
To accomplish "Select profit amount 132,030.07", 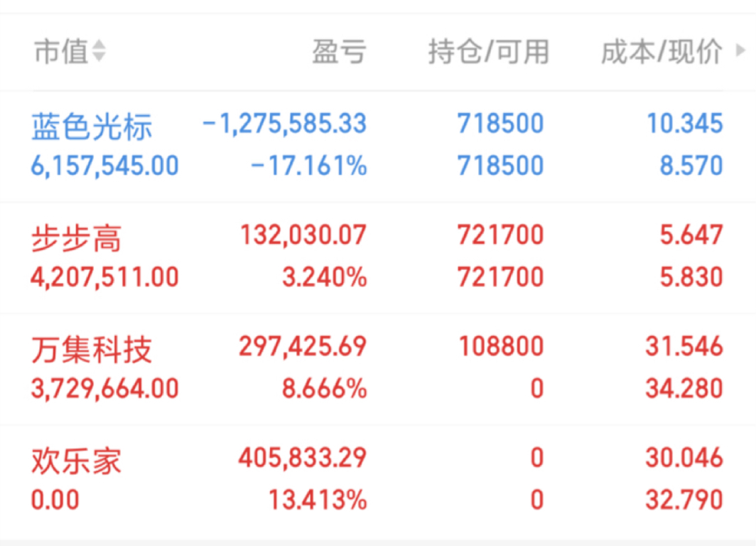I will [303, 235].
